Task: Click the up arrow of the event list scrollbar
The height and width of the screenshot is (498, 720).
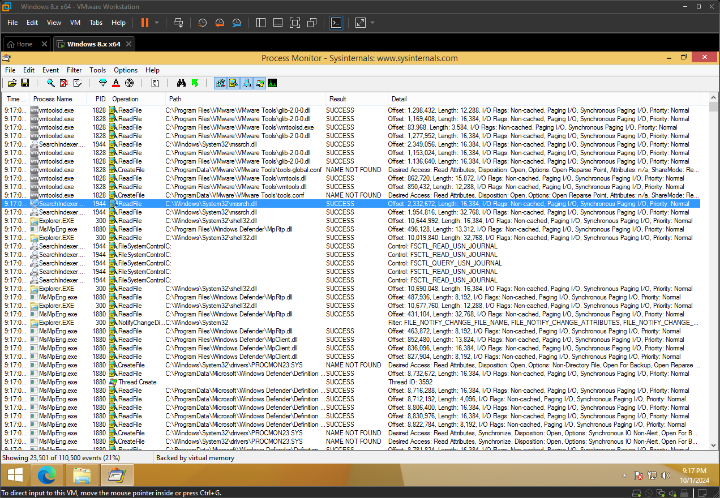Action: [713, 98]
